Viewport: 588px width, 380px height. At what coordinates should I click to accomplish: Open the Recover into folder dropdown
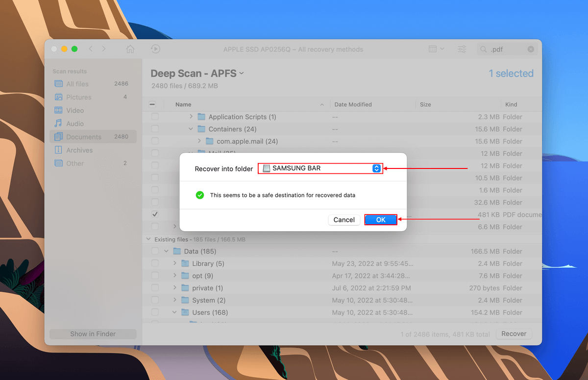tap(320, 168)
